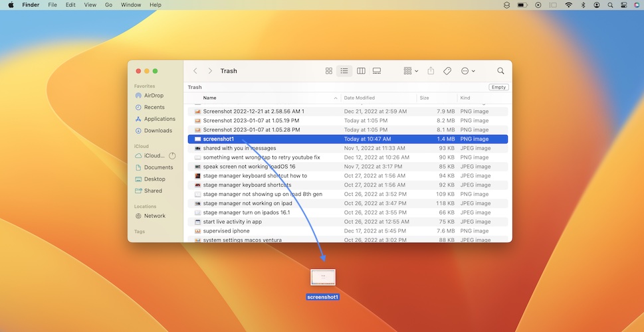The image size is (644, 332).
Task: Open the Window menu
Action: [x=131, y=5]
